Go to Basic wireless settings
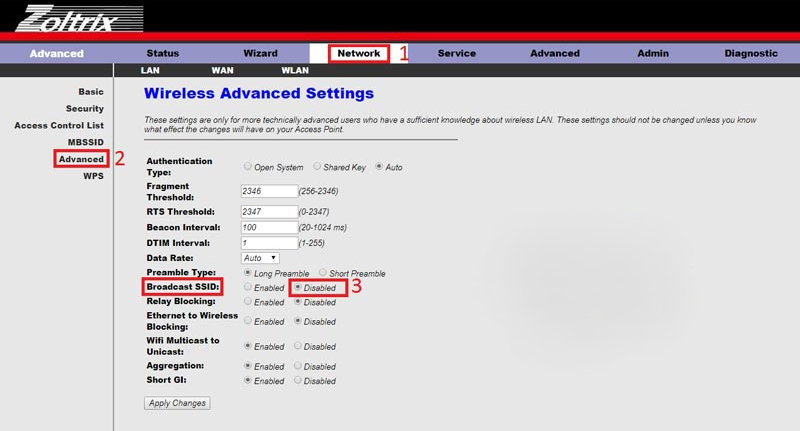This screenshot has height=431, width=800. [91, 92]
